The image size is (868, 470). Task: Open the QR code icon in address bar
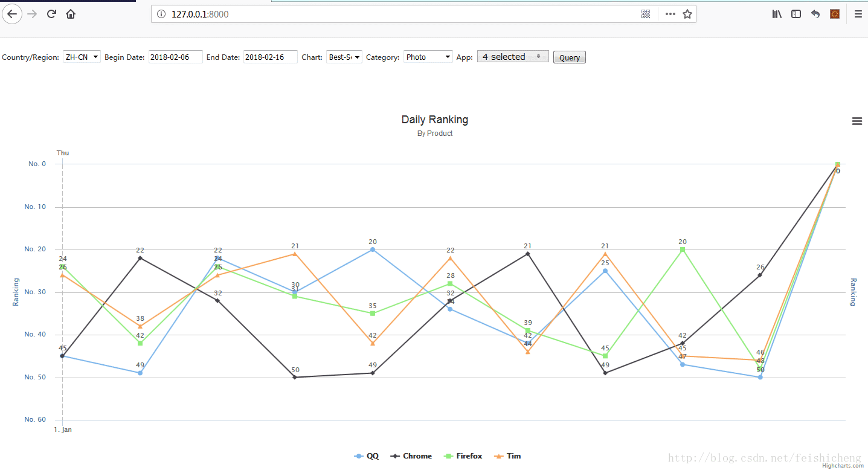646,14
